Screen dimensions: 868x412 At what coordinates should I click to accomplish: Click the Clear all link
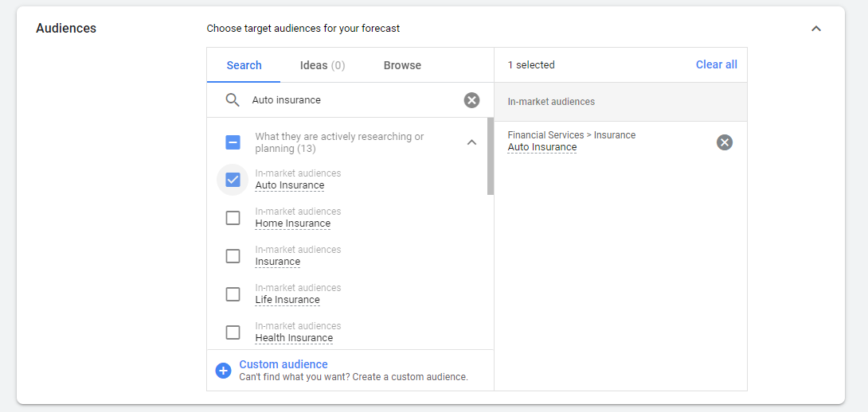click(716, 64)
